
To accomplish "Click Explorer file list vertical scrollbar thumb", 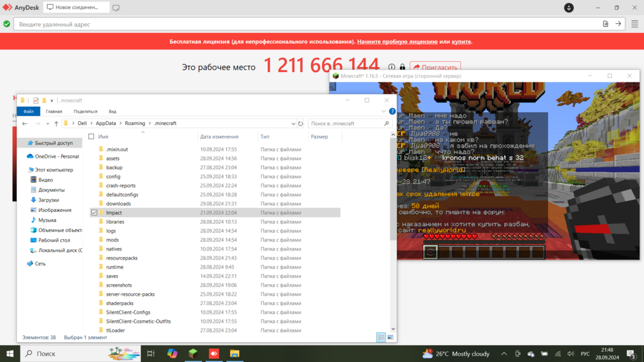I will click(393, 189).
